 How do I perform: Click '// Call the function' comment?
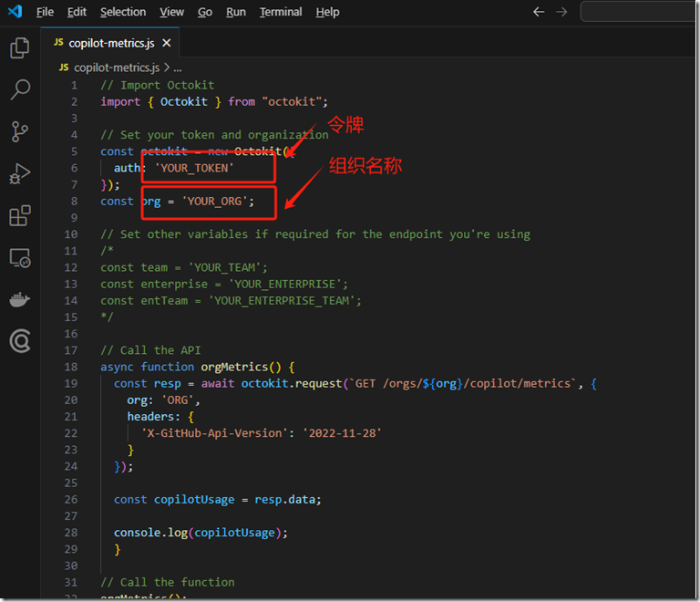pyautogui.click(x=168, y=582)
